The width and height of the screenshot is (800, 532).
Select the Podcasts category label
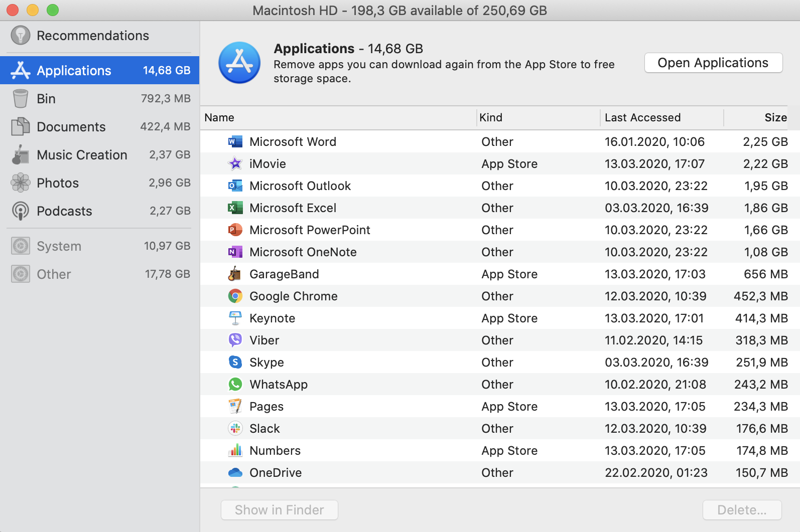pos(64,211)
